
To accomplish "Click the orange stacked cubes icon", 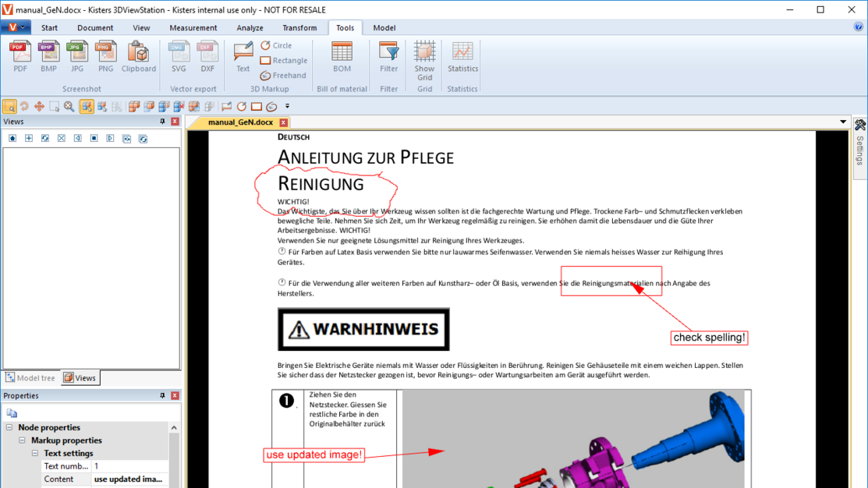I will (134, 106).
